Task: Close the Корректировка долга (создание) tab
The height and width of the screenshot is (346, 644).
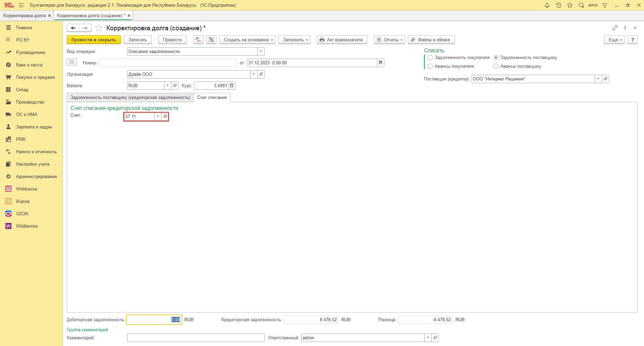Action: click(129, 15)
